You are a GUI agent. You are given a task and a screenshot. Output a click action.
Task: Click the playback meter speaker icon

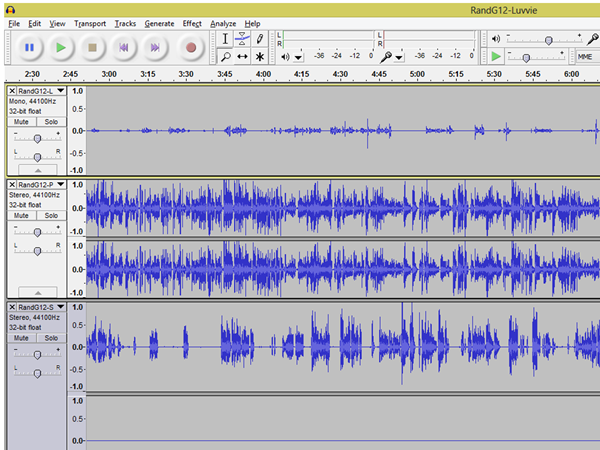tap(285, 57)
